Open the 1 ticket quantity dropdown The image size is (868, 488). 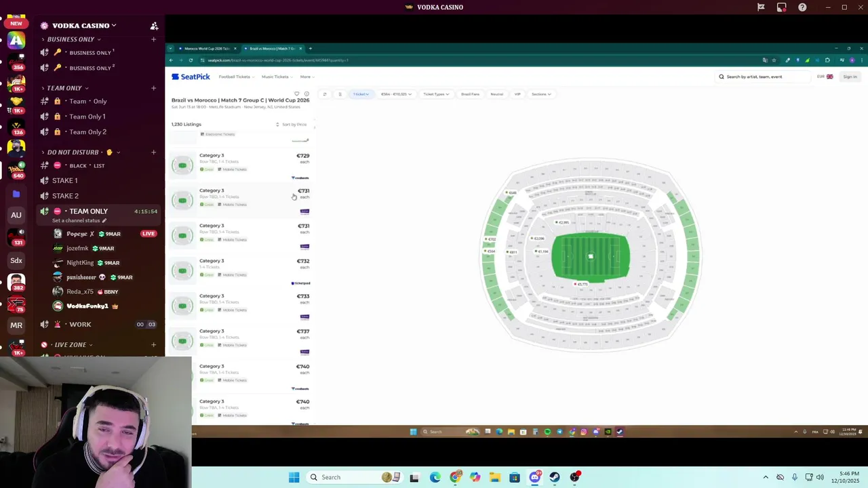click(361, 94)
